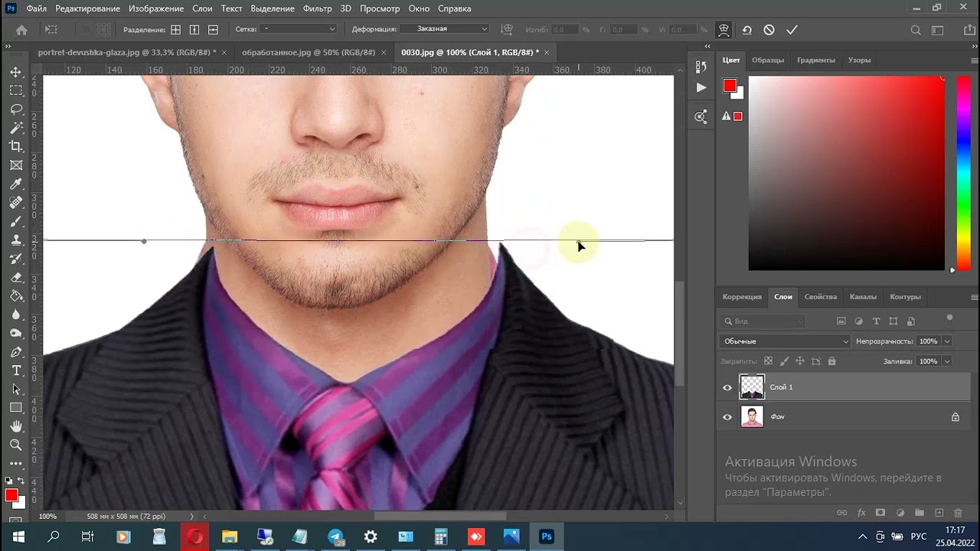Select the Paint Bucket tool
The image size is (980, 551).
(15, 295)
